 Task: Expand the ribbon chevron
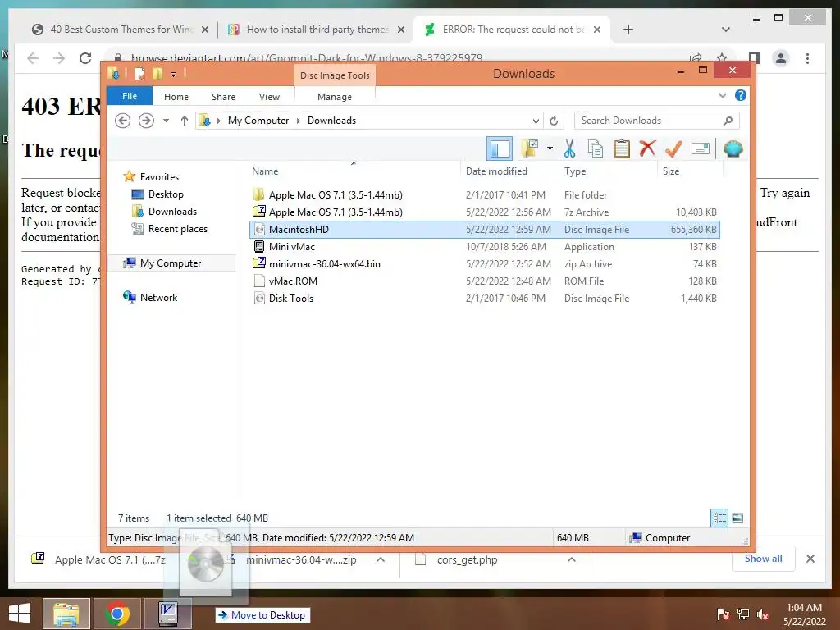[x=722, y=95]
